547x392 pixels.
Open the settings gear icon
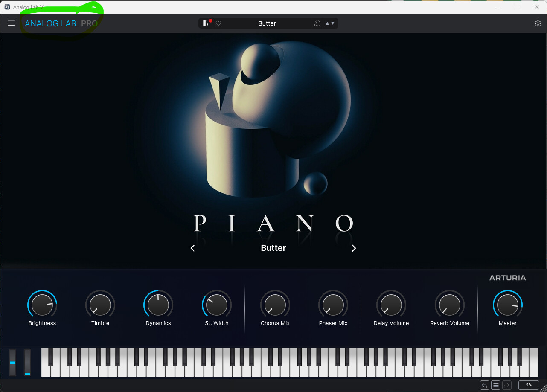538,23
